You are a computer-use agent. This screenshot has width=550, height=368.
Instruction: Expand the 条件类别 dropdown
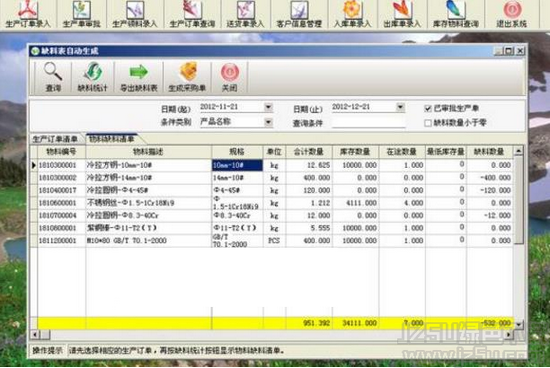(x=268, y=122)
